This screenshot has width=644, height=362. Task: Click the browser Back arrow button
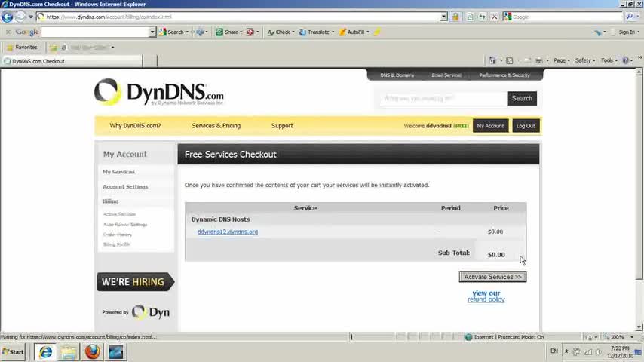pyautogui.click(x=7, y=17)
